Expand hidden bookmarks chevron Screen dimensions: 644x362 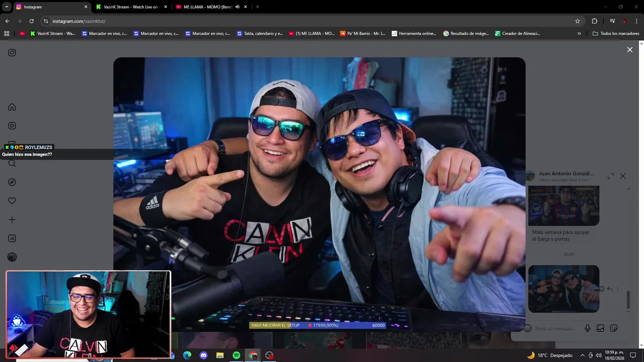coord(579,34)
